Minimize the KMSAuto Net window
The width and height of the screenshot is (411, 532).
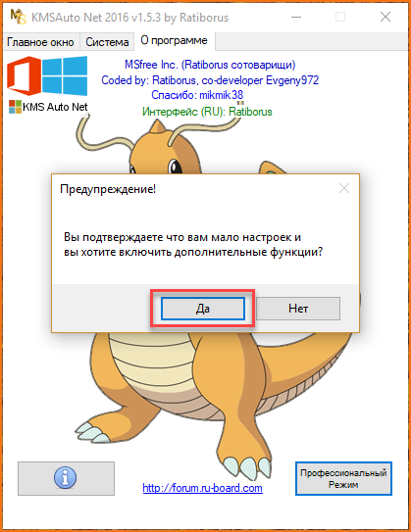pyautogui.click(x=296, y=17)
